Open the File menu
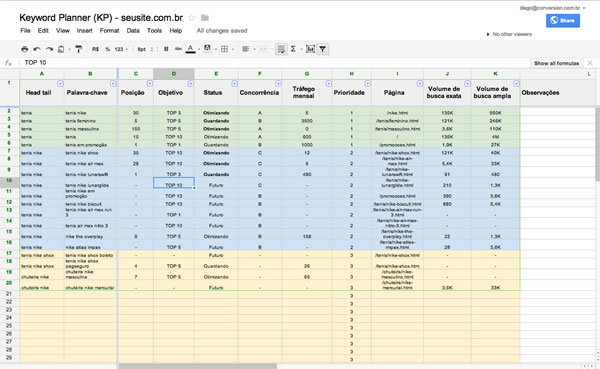This screenshot has height=369, width=600. click(25, 31)
